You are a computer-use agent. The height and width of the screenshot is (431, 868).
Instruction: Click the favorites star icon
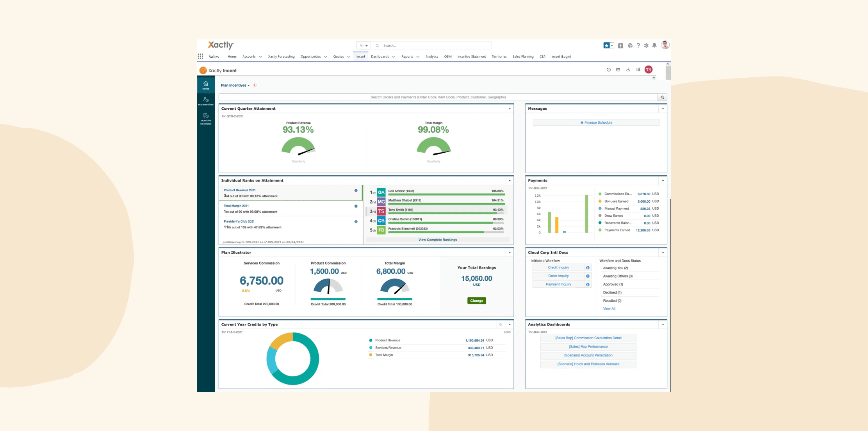606,45
